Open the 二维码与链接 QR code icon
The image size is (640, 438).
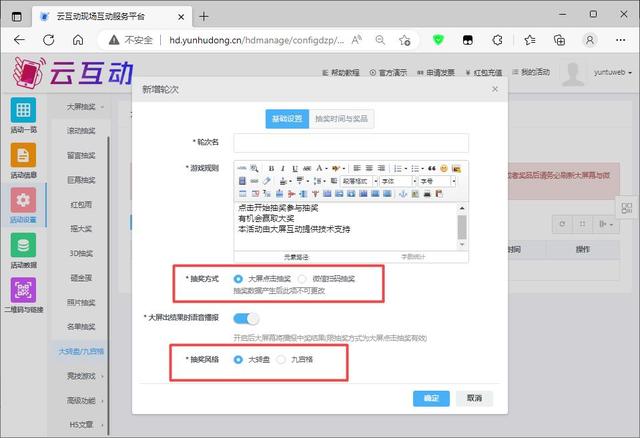[x=23, y=290]
